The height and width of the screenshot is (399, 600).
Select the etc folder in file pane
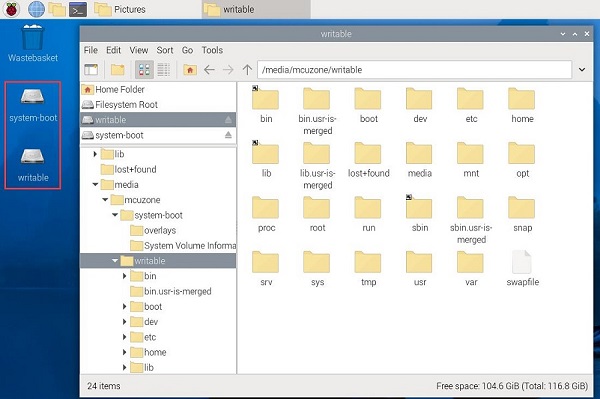click(x=471, y=105)
